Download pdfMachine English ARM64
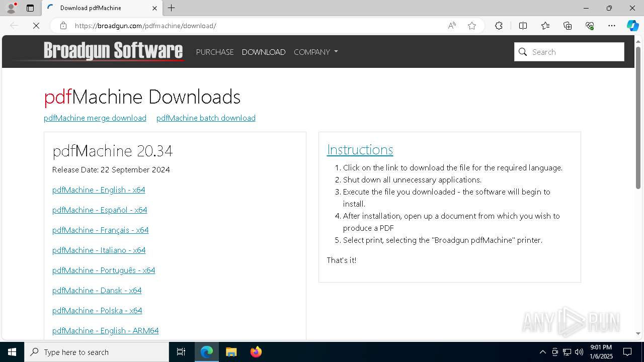 pyautogui.click(x=106, y=330)
